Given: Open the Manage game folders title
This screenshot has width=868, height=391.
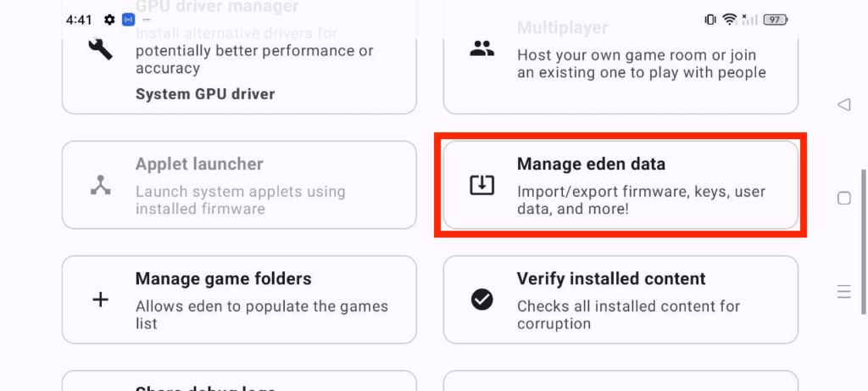Looking at the screenshot, I should (x=223, y=278).
